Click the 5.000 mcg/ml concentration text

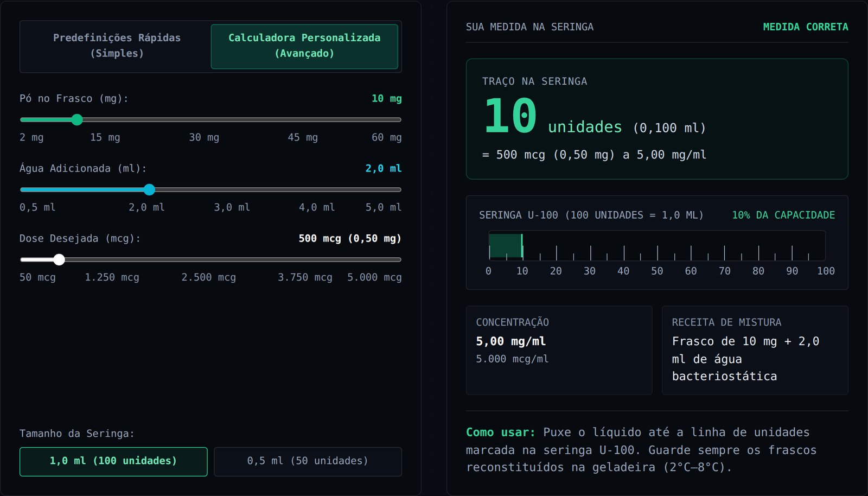click(x=512, y=359)
